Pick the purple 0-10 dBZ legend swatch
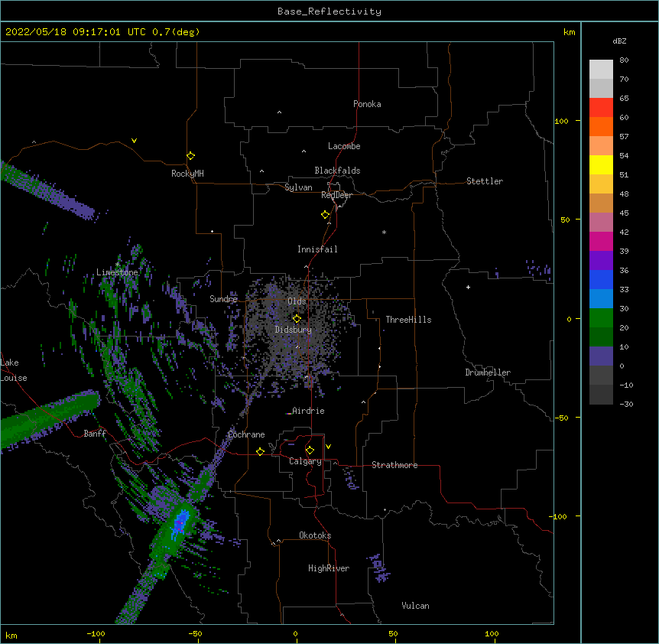659x644 pixels. [601, 356]
